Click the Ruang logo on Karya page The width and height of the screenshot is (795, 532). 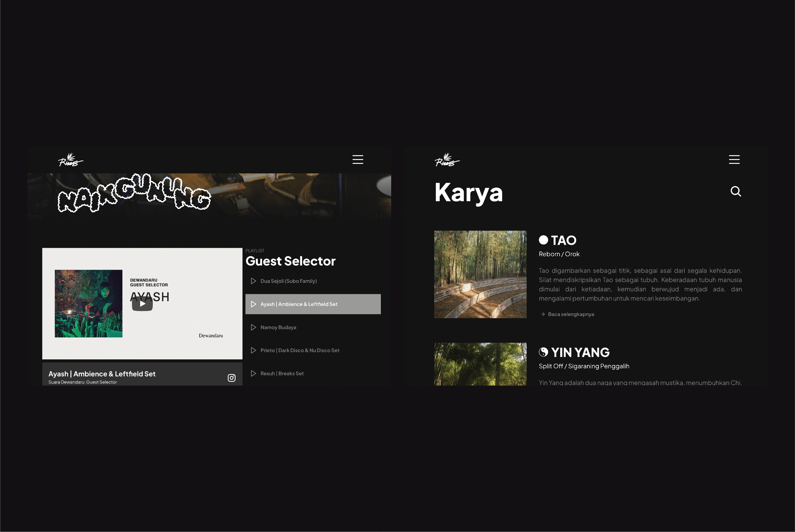click(447, 160)
